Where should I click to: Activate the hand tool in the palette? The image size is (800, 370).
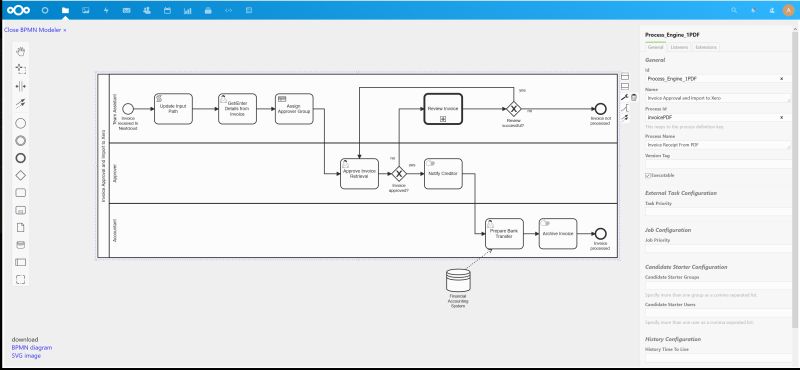pos(20,51)
